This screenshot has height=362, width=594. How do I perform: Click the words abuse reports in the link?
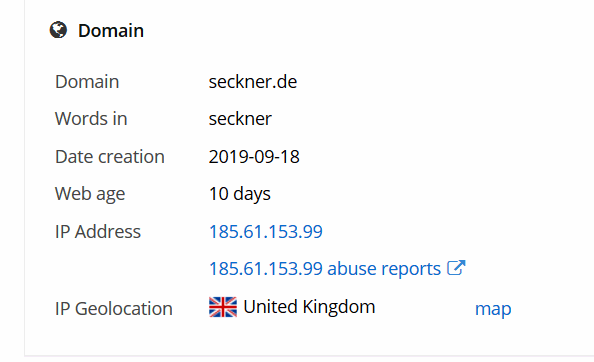pyautogui.click(x=384, y=269)
